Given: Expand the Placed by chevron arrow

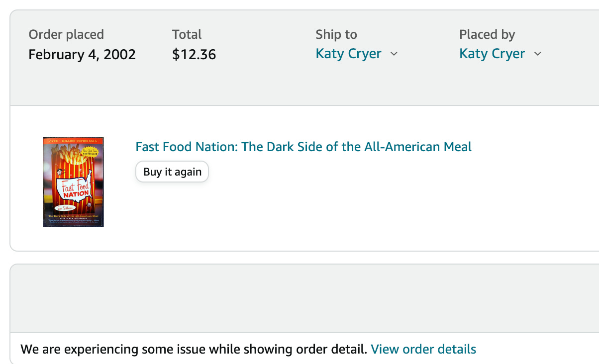Looking at the screenshot, I should pos(537,54).
